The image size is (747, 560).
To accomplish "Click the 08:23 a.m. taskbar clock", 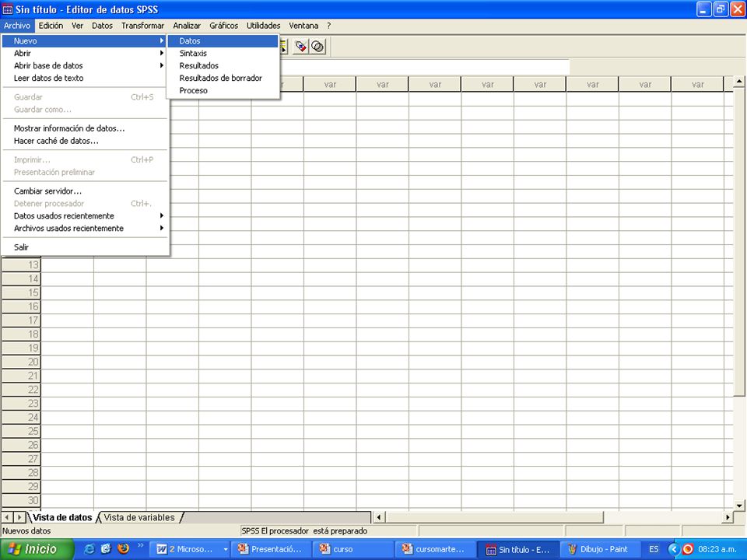I will click(717, 549).
